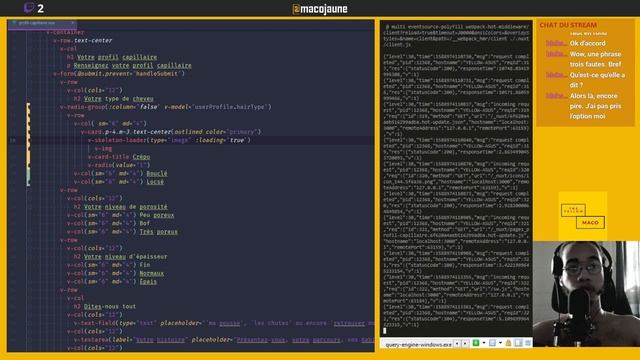The image size is (640, 360).
Task: Click the line 'h2 Votre type de cheveu'
Action: tap(113, 99)
